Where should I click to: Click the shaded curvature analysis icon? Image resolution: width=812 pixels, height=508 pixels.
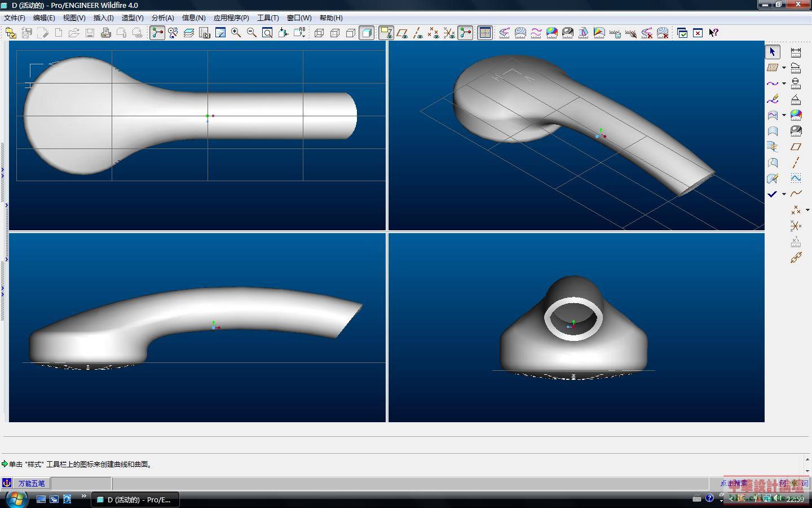coord(552,33)
